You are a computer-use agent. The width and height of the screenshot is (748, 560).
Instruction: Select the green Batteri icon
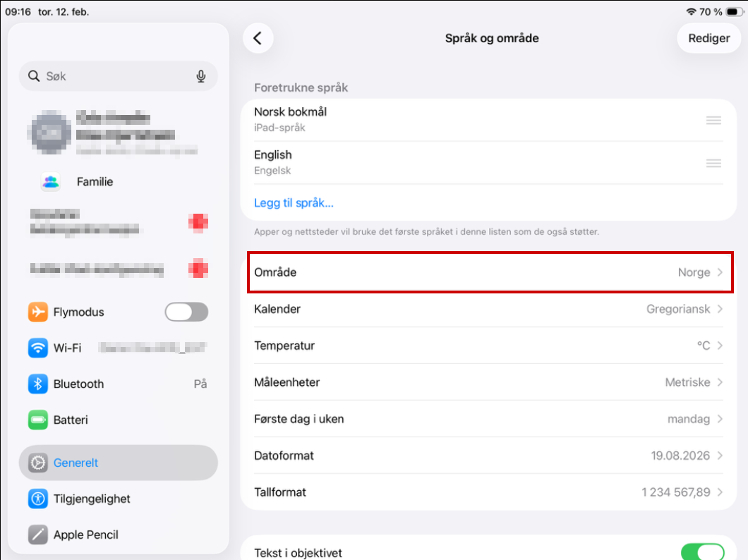click(x=37, y=420)
